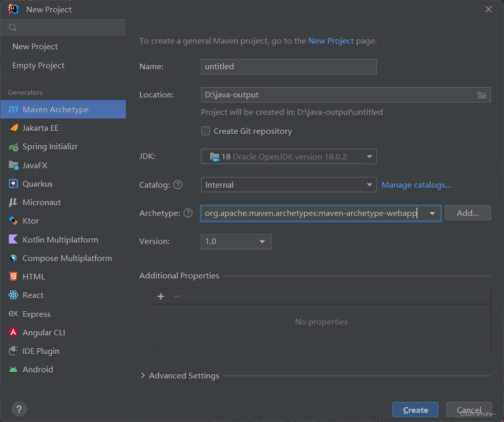This screenshot has height=422, width=504.
Task: Click the Cancel button
Action: [469, 410]
